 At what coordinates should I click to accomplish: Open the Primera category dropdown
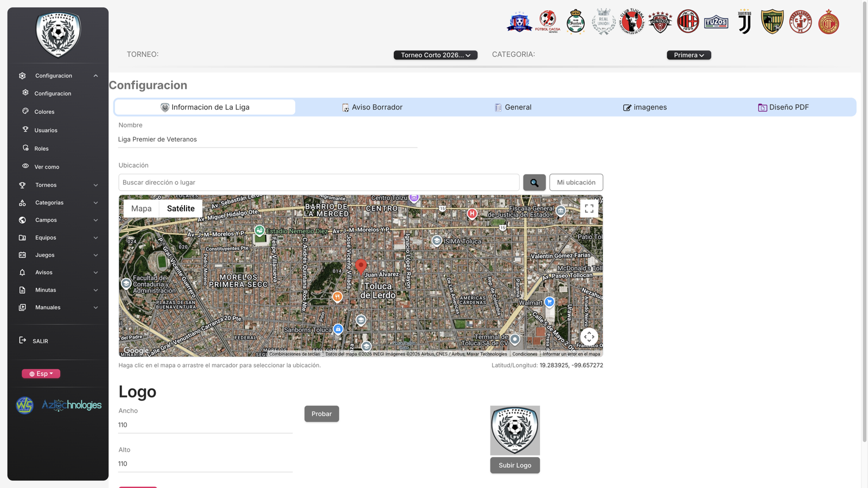[x=689, y=55]
